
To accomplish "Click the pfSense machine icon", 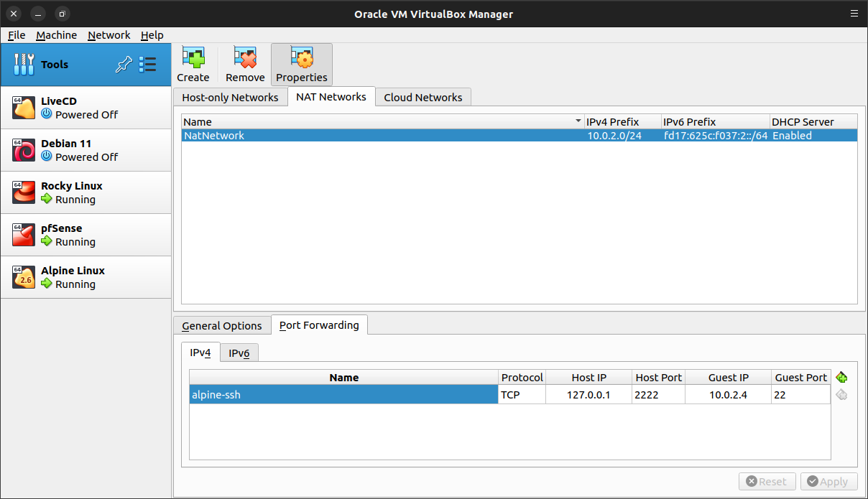I will coord(24,235).
